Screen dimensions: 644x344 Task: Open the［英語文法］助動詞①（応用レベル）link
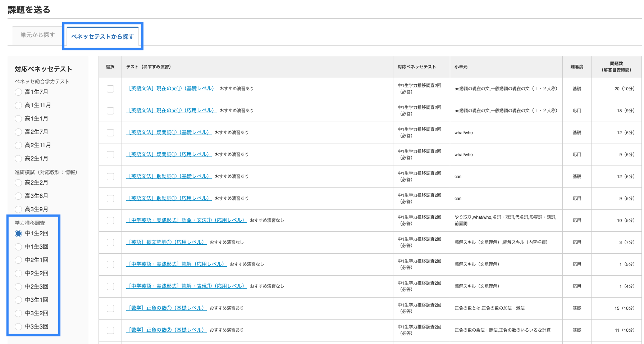click(169, 198)
